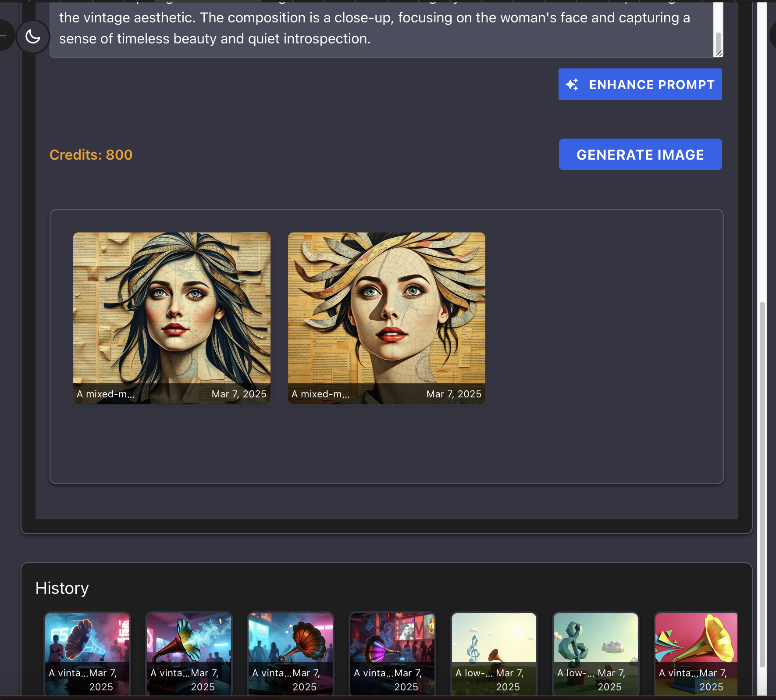
Task: Click the 'A mixed-m...' caption on second image
Action: click(x=320, y=394)
